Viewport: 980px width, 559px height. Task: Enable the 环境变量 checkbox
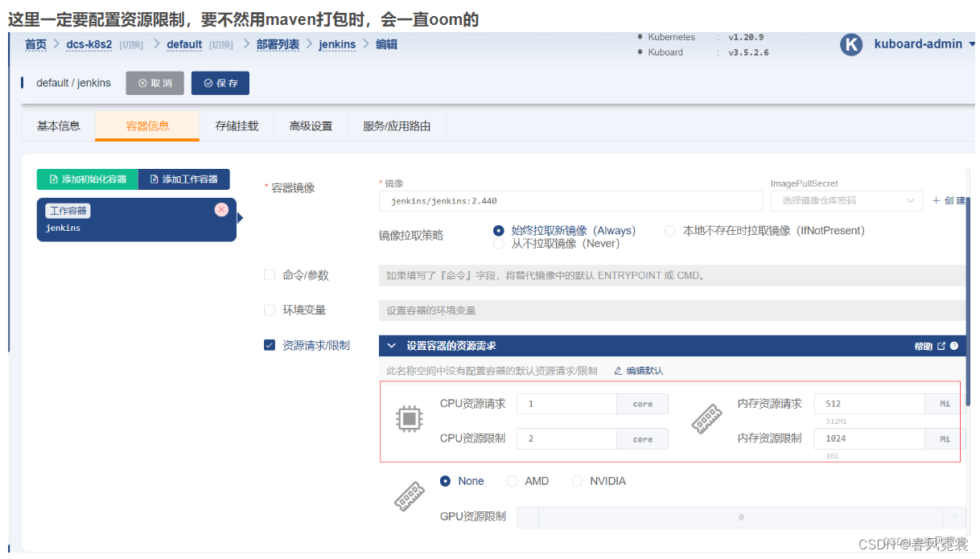tap(270, 310)
